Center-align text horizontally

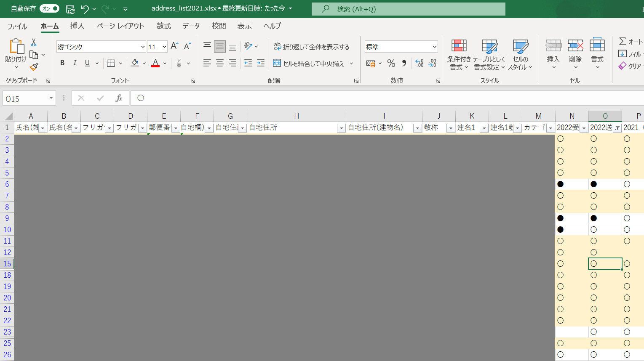[x=220, y=63]
